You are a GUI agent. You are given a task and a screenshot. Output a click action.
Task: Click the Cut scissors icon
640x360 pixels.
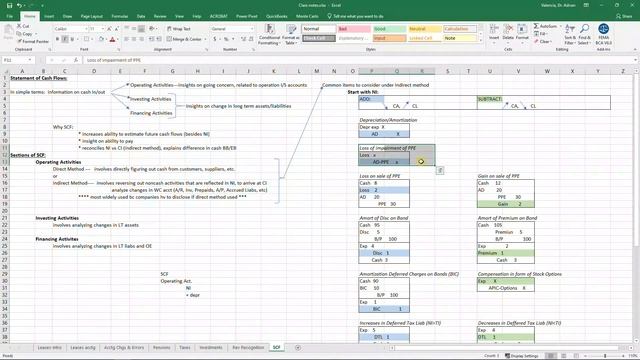tap(19, 26)
